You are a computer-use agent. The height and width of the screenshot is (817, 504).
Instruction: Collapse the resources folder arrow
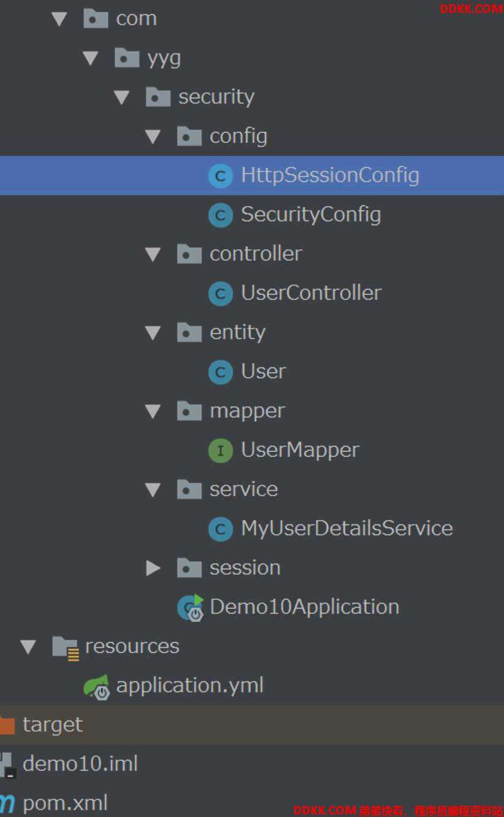(x=28, y=646)
